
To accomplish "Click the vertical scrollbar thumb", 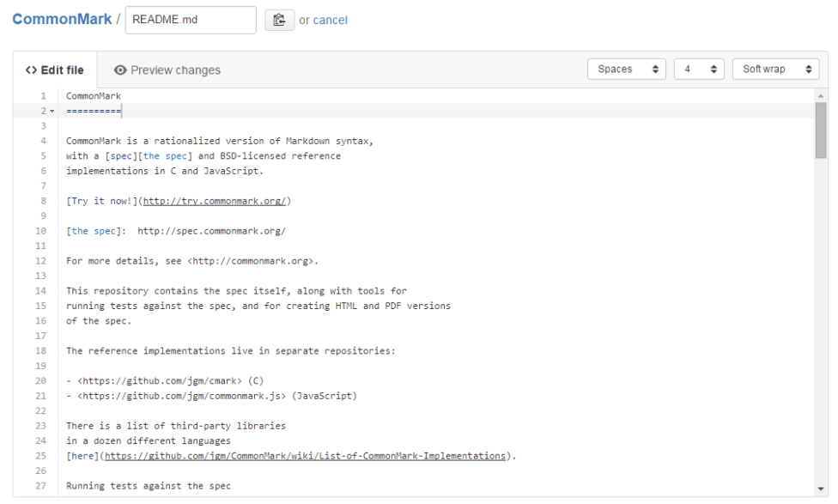I will (820, 130).
